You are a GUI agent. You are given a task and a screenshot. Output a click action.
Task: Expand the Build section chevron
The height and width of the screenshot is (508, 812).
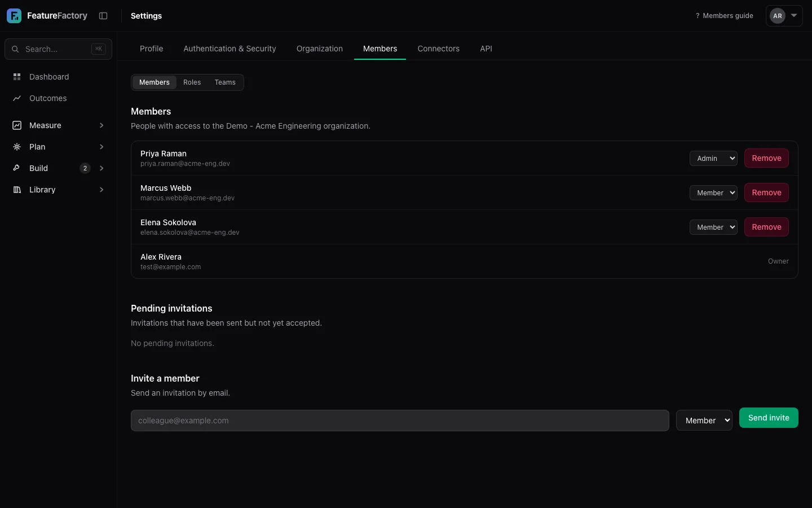pos(101,168)
